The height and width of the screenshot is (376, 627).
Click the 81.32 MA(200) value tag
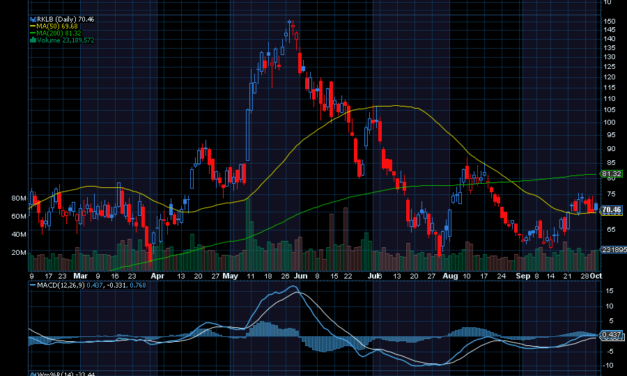(x=611, y=174)
